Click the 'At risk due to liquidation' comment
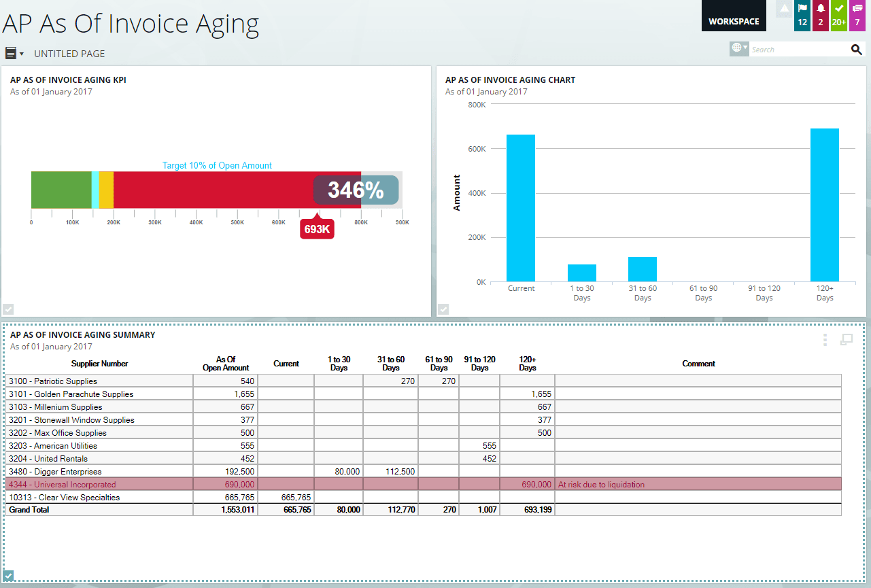Viewport: 871px width, 588px height. 601,485
